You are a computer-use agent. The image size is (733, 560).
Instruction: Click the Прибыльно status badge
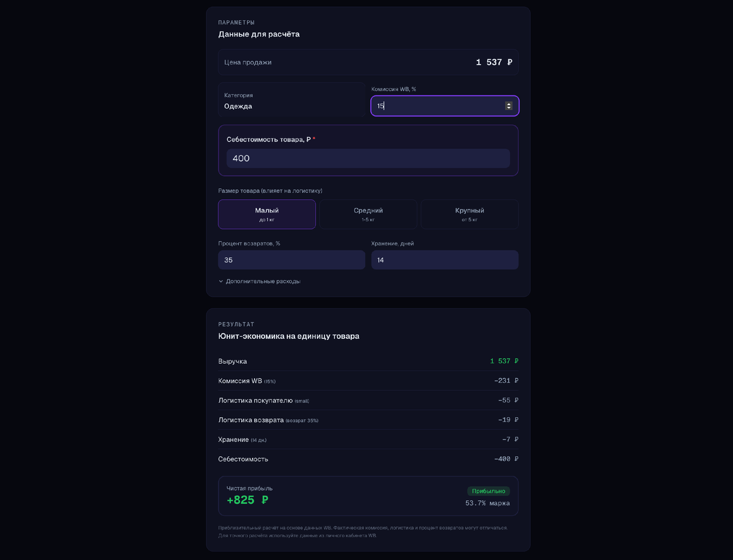point(489,491)
